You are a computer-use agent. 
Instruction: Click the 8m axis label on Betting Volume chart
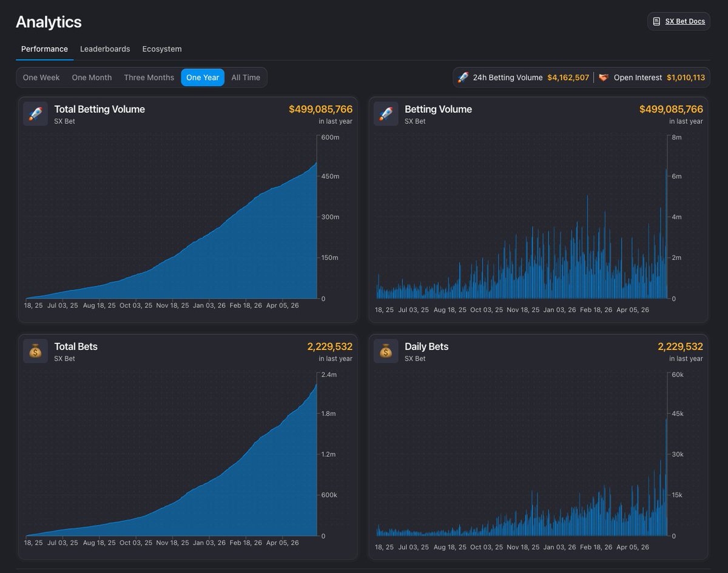676,137
